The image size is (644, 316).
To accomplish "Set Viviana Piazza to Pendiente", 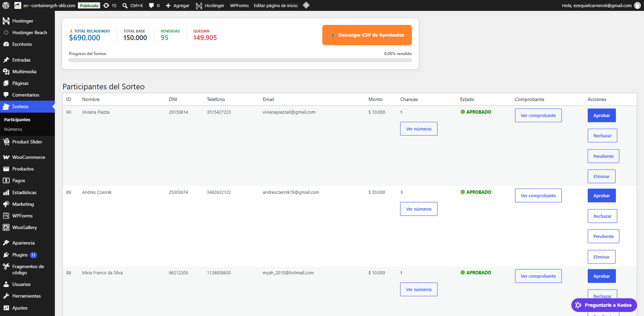I will pyautogui.click(x=603, y=156).
